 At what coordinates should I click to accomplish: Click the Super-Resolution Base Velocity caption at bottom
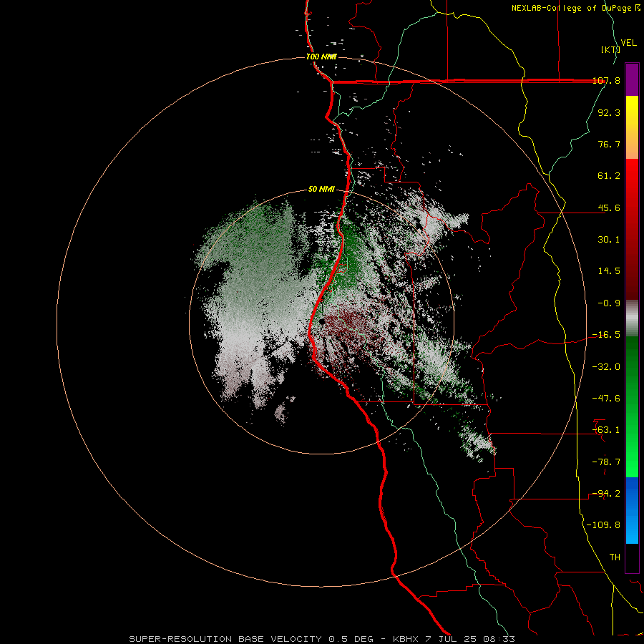[321, 639]
